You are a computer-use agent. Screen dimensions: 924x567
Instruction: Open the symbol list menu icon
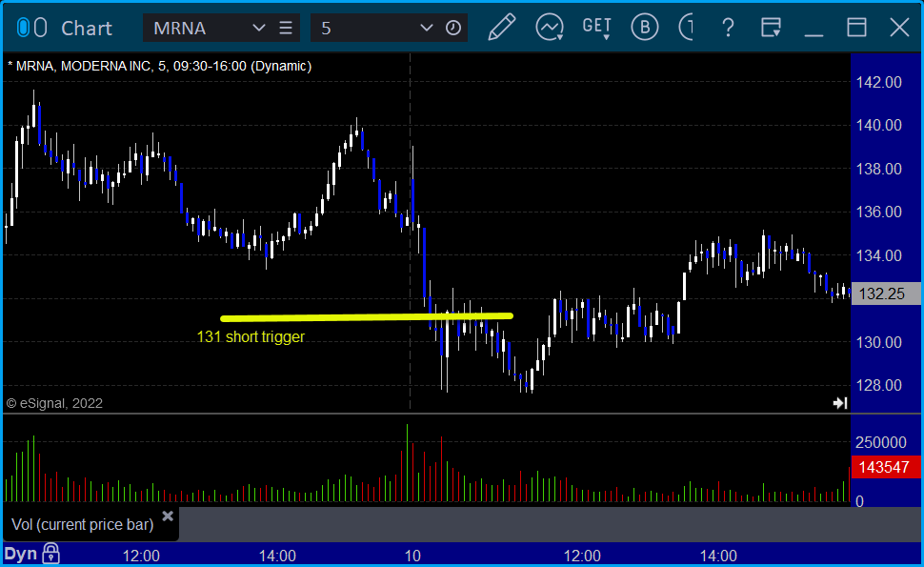coord(286,28)
